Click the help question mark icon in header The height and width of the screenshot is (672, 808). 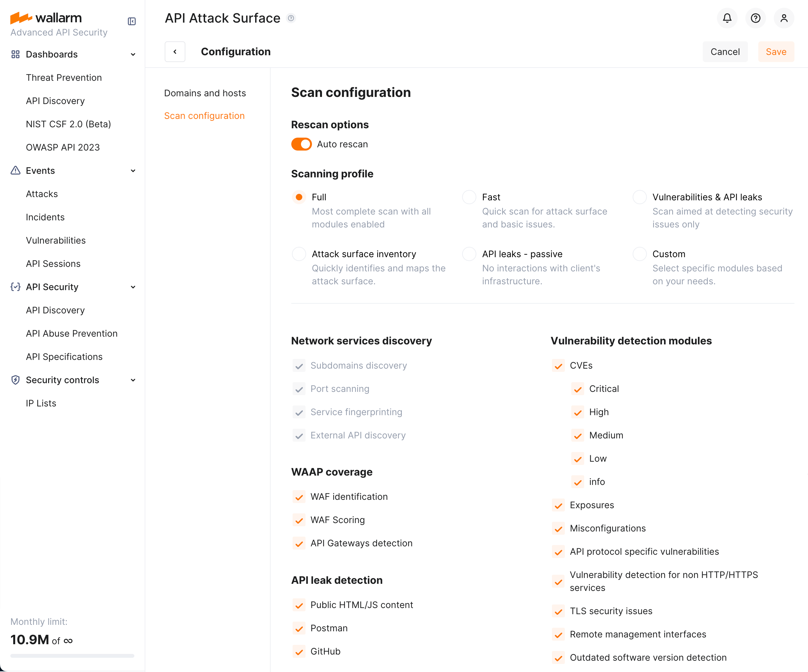point(755,18)
